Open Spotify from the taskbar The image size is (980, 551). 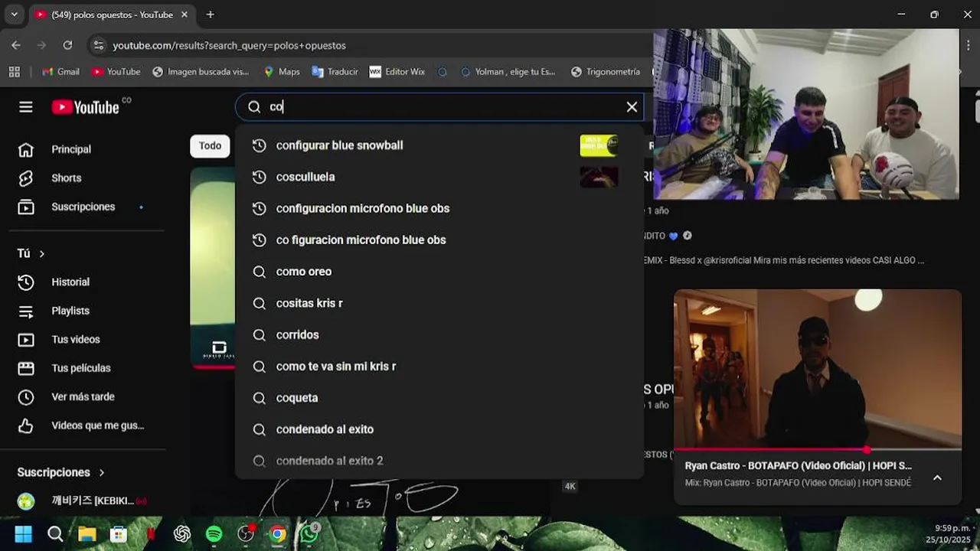pos(214,533)
